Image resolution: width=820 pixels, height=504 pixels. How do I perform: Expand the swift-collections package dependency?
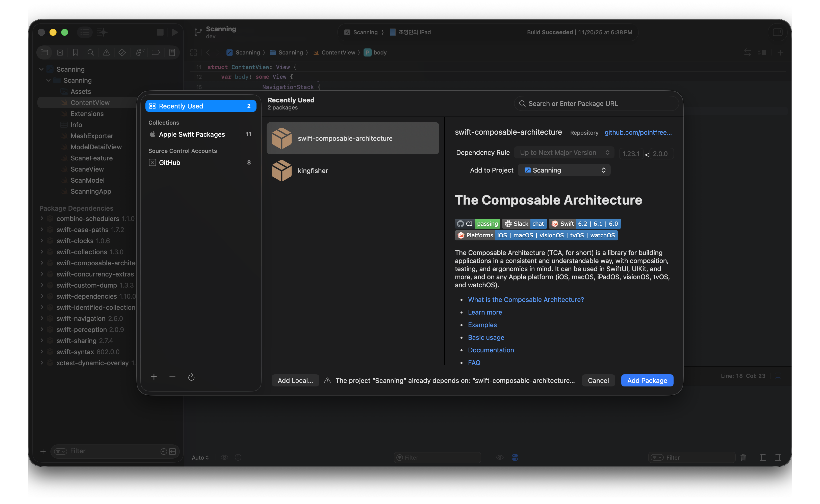click(x=42, y=252)
